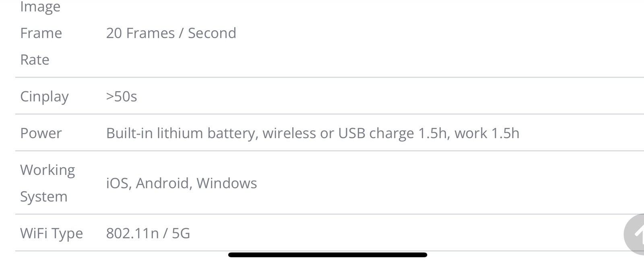Select the Working System label
The height and width of the screenshot is (262, 644).
click(x=47, y=183)
